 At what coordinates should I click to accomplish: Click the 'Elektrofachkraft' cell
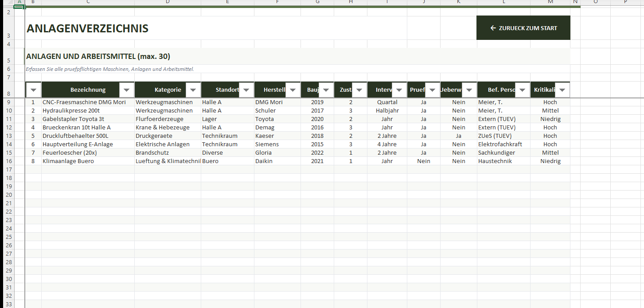point(500,144)
